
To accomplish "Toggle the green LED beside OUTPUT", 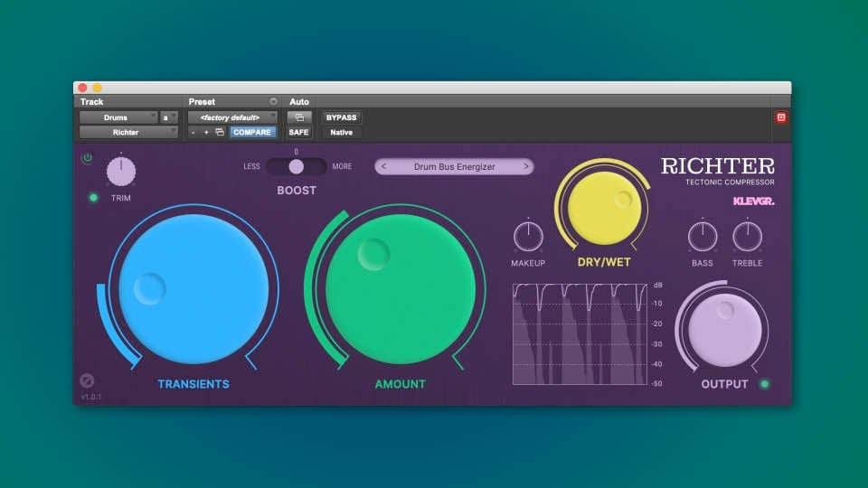I will 765,384.
